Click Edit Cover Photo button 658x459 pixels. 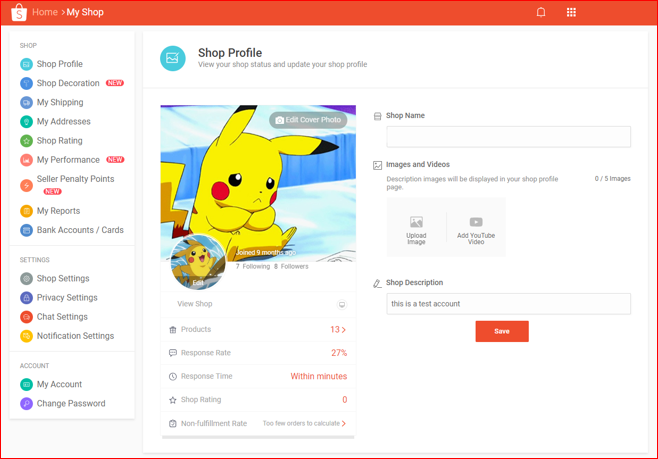point(307,120)
